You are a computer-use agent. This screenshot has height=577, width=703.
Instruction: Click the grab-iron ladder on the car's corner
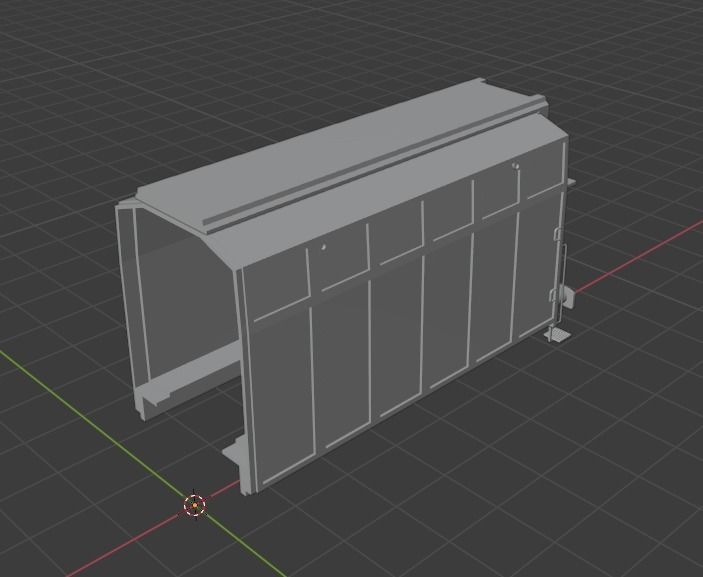pyautogui.click(x=558, y=278)
